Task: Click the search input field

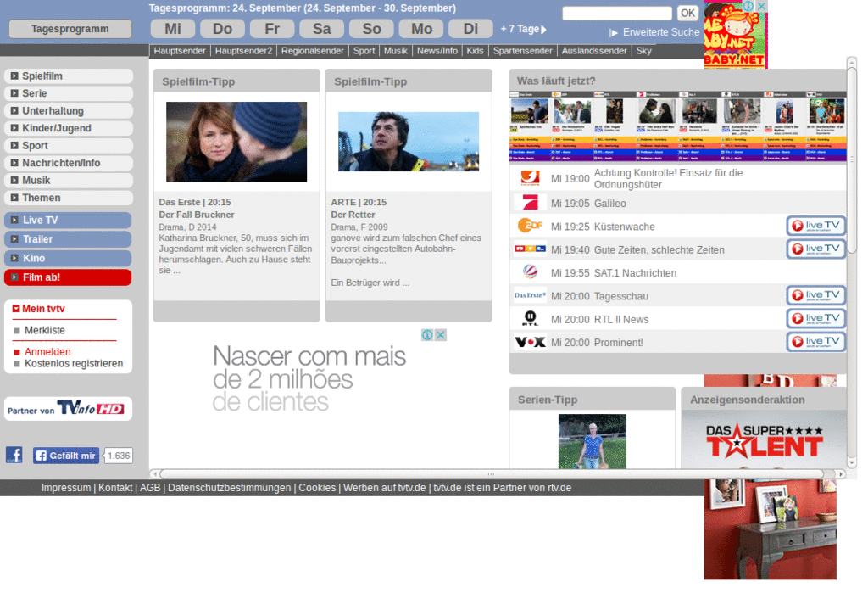Action: click(x=617, y=13)
